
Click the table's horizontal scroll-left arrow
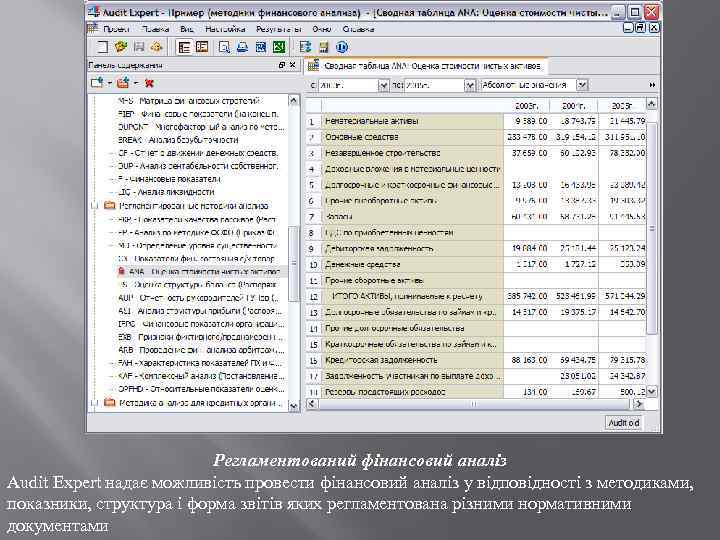tap(312, 404)
